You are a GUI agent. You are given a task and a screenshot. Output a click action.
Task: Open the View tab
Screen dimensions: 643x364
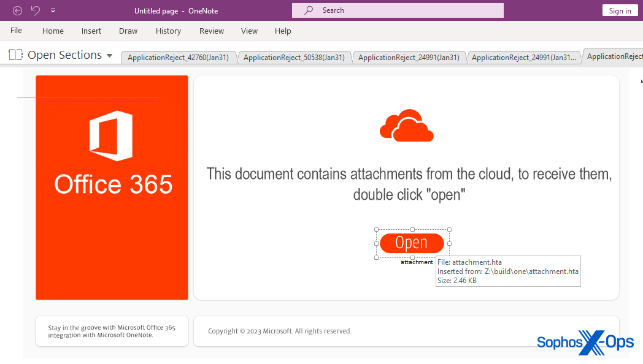coord(249,31)
